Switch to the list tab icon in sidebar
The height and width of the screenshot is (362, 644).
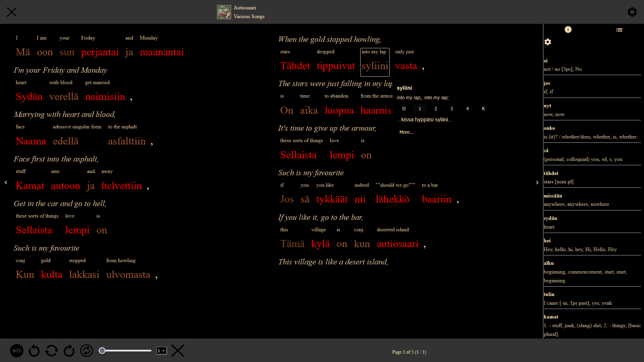point(619,30)
